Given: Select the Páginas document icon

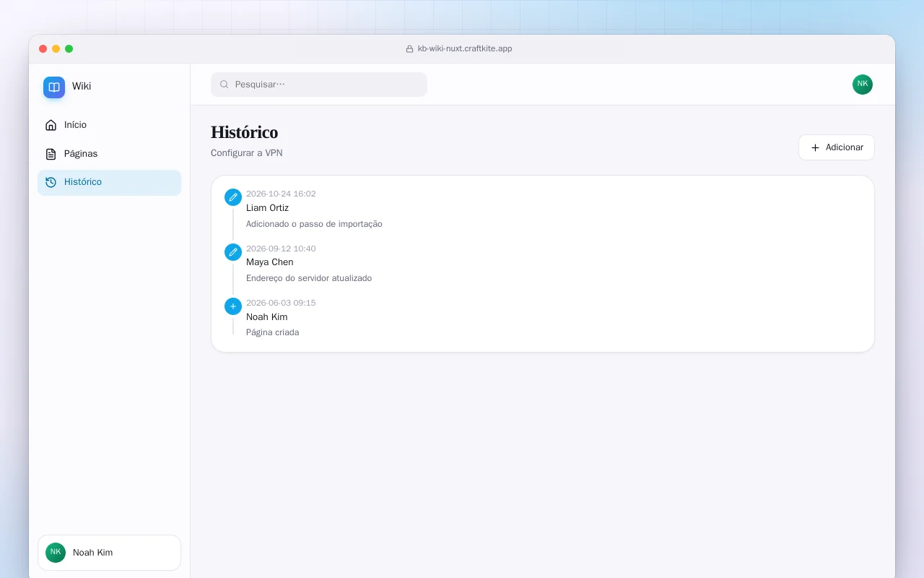Looking at the screenshot, I should coord(51,154).
